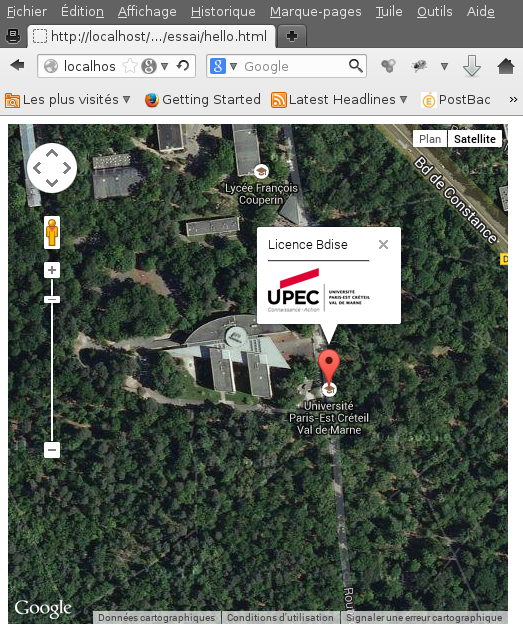
Task: Reload the page with the refresh icon
Action: click(183, 65)
